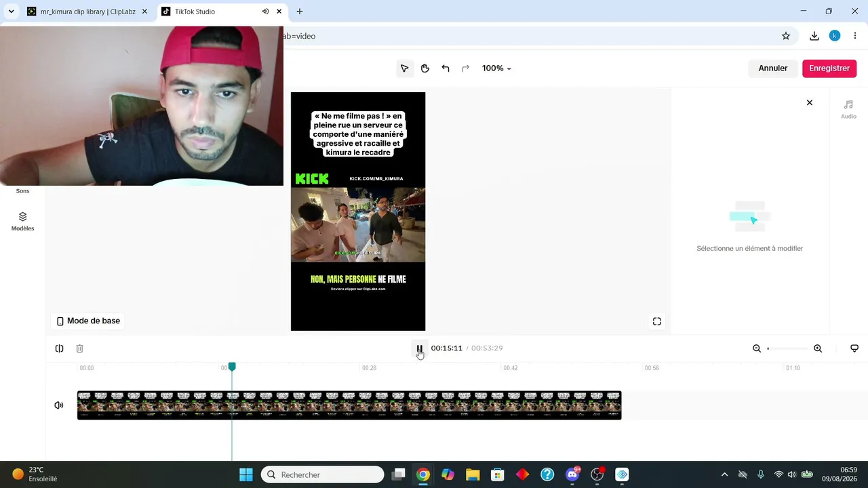Open the Audio panel
Image resolution: width=868 pixels, height=488 pixels.
point(848,109)
